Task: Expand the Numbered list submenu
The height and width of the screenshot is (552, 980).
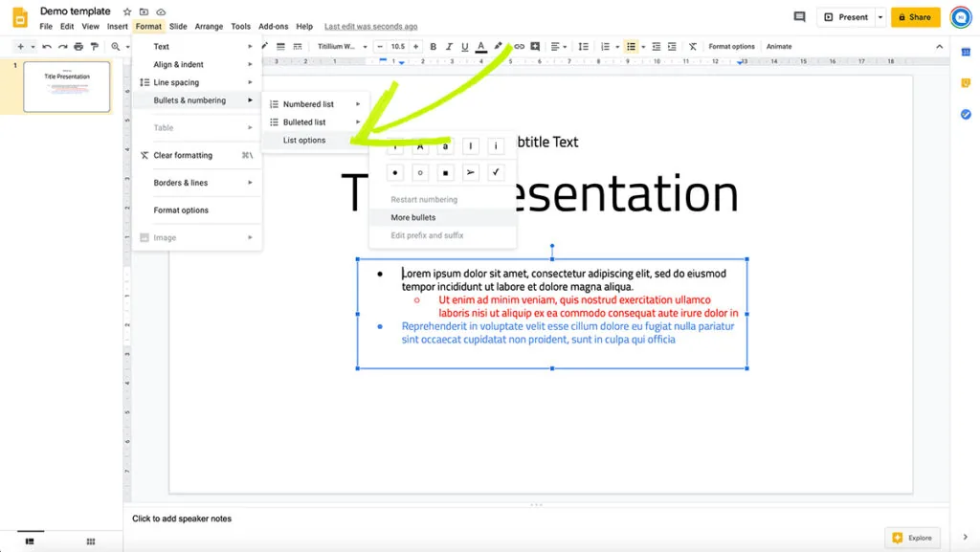Action: [316, 104]
